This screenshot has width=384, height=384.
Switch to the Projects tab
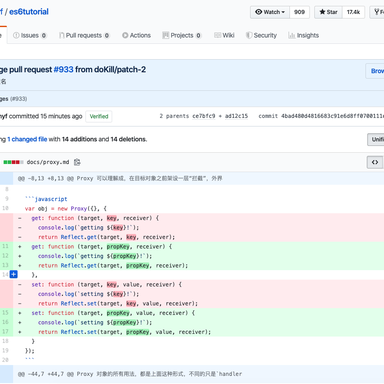coord(182,35)
